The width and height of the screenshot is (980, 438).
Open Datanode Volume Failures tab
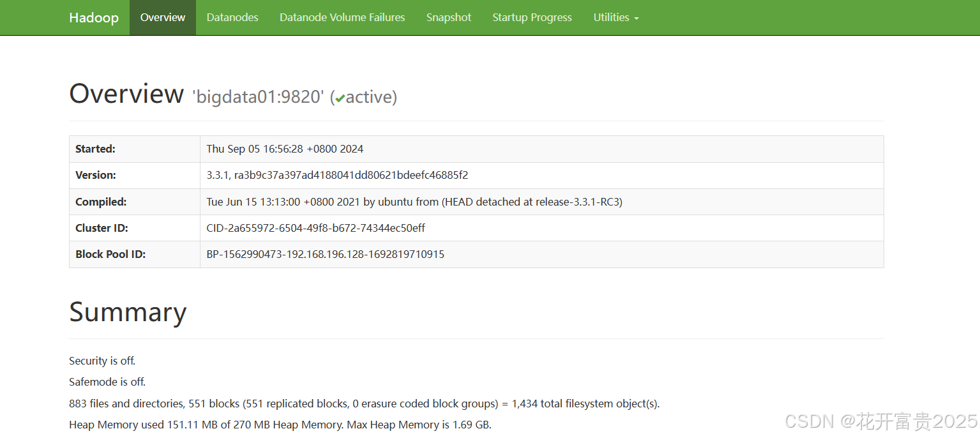pos(342,17)
